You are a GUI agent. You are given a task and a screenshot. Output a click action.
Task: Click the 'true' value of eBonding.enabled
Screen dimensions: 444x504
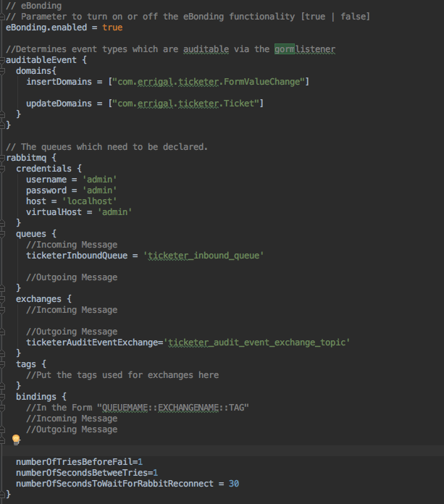tap(112, 28)
